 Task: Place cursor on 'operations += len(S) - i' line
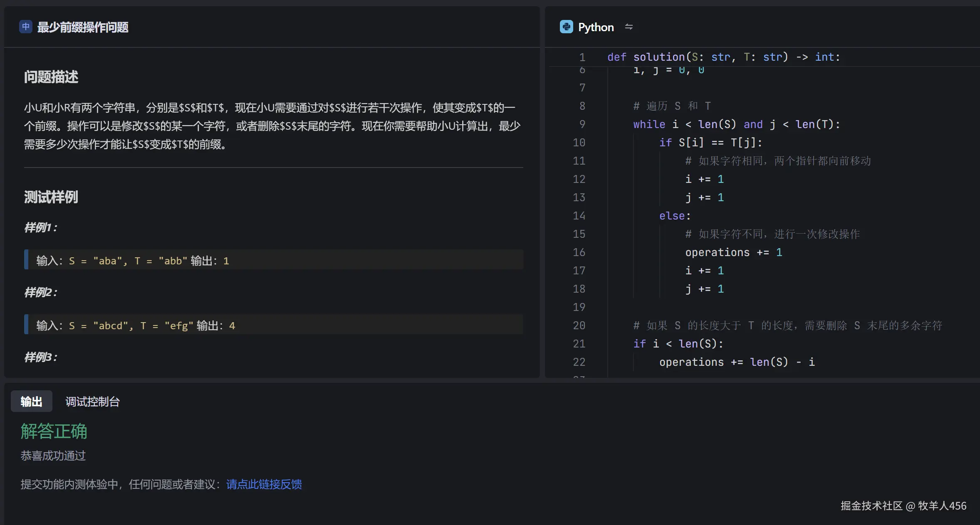pos(737,362)
